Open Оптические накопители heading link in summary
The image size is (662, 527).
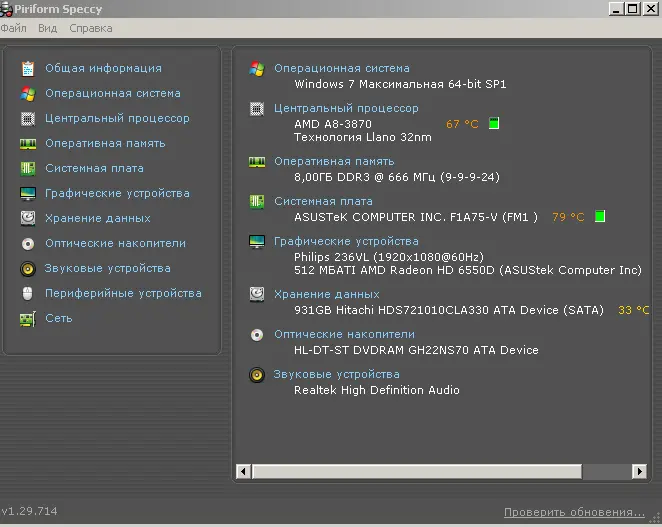[x=345, y=334]
